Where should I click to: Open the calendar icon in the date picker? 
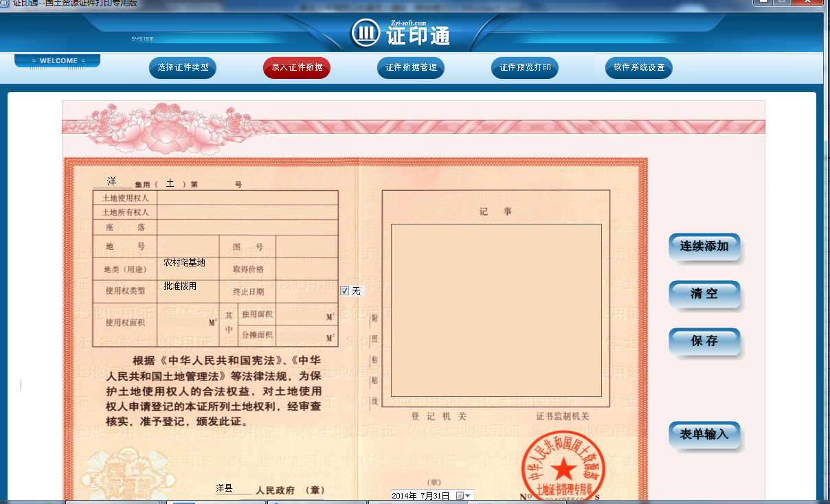pos(460,496)
